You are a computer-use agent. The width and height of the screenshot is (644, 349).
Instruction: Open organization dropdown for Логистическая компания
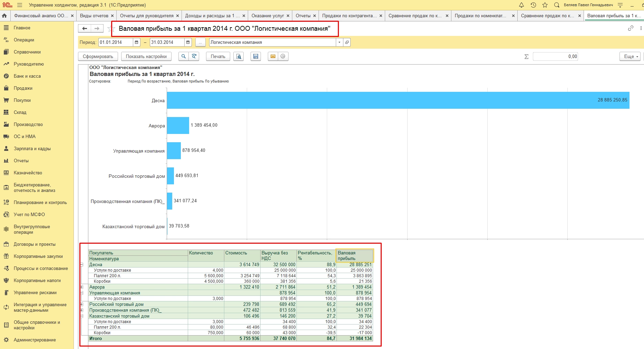339,42
